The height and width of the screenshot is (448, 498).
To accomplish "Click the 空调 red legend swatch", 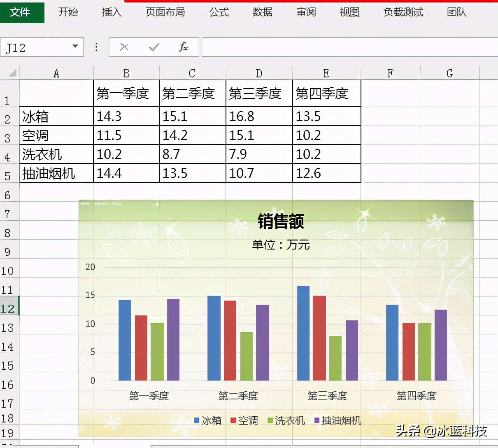I will (233, 420).
